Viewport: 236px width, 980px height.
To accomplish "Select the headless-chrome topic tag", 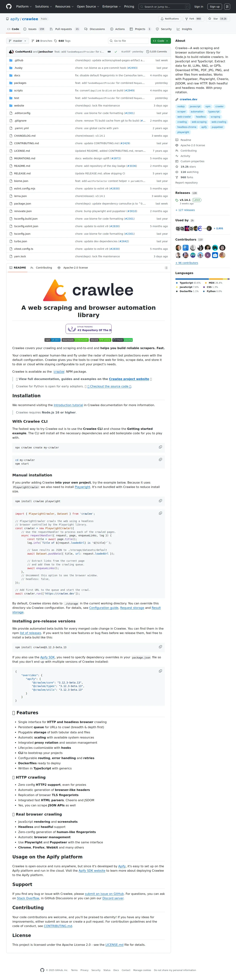I will 187,127.
